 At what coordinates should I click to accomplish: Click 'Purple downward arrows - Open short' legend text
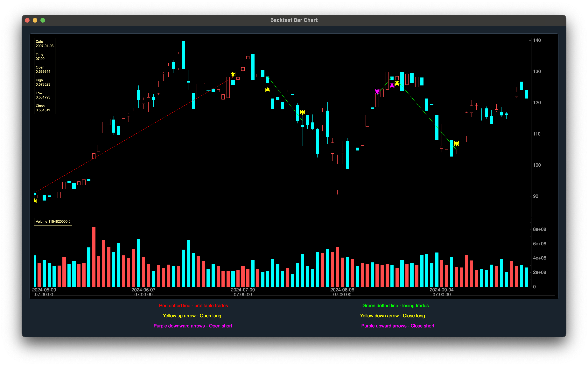193,326
